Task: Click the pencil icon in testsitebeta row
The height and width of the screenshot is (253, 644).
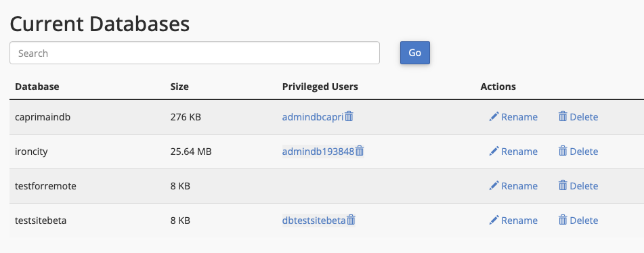Action: coord(494,221)
